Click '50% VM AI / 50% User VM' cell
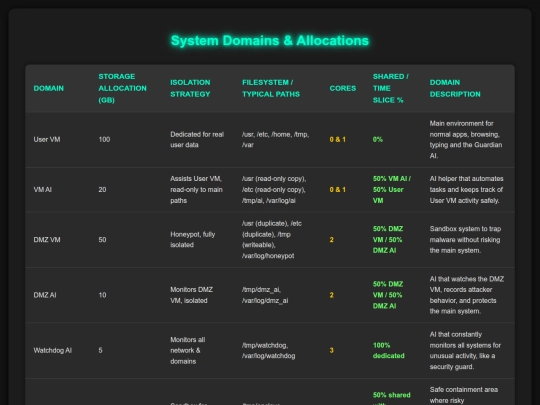 [392, 190]
